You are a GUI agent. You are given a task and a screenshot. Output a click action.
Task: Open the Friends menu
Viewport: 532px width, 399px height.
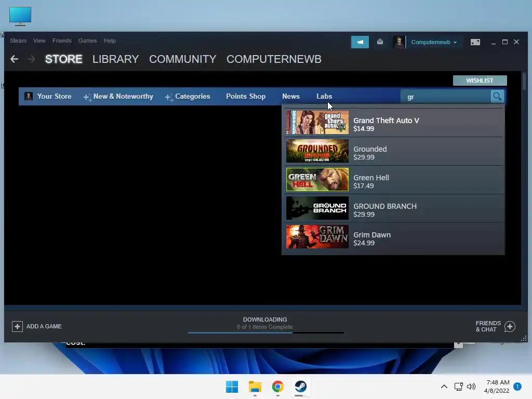click(x=62, y=41)
